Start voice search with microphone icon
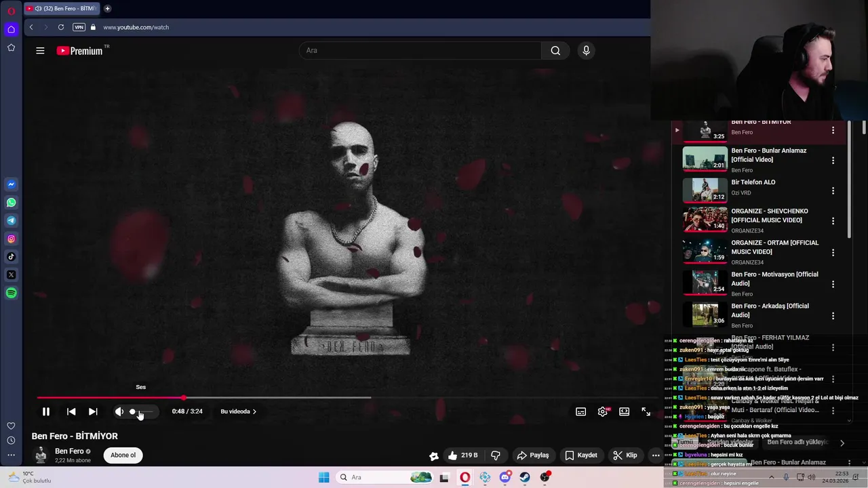This screenshot has width=868, height=488. coord(587,50)
